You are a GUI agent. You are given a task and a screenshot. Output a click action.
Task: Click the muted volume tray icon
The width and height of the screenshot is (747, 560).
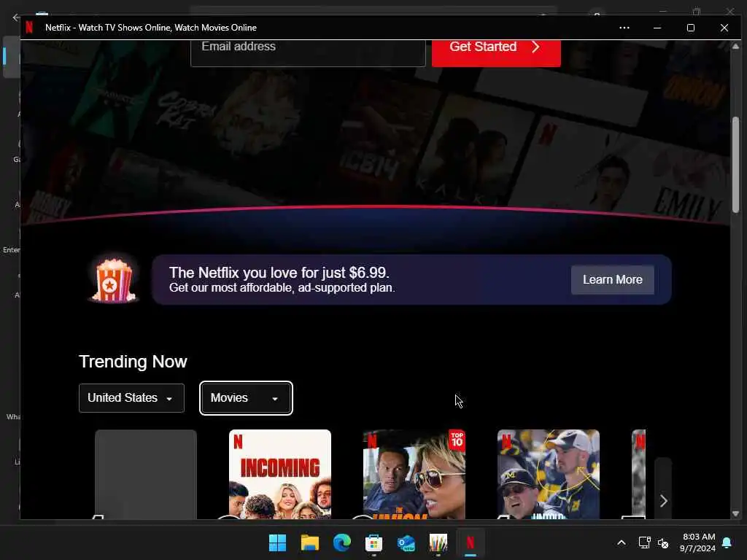(x=662, y=542)
